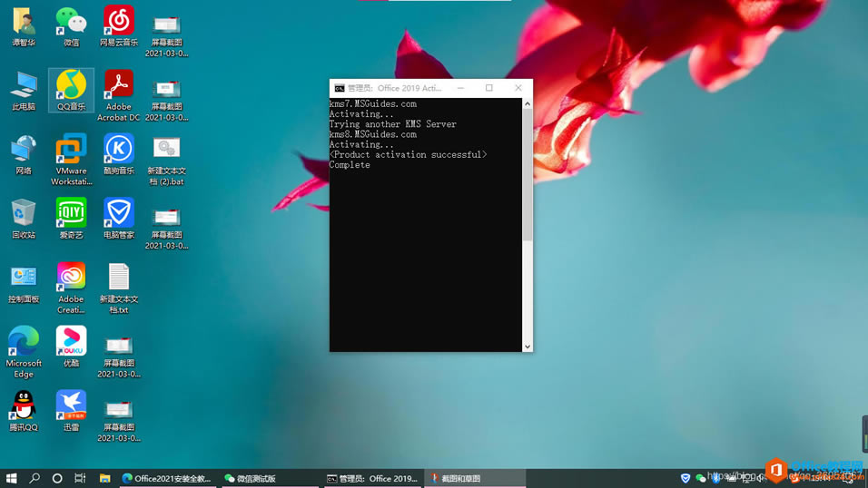868x488 pixels.
Task: Open the QQ音乐 desktop shortcut
Action: pyautogui.click(x=71, y=90)
